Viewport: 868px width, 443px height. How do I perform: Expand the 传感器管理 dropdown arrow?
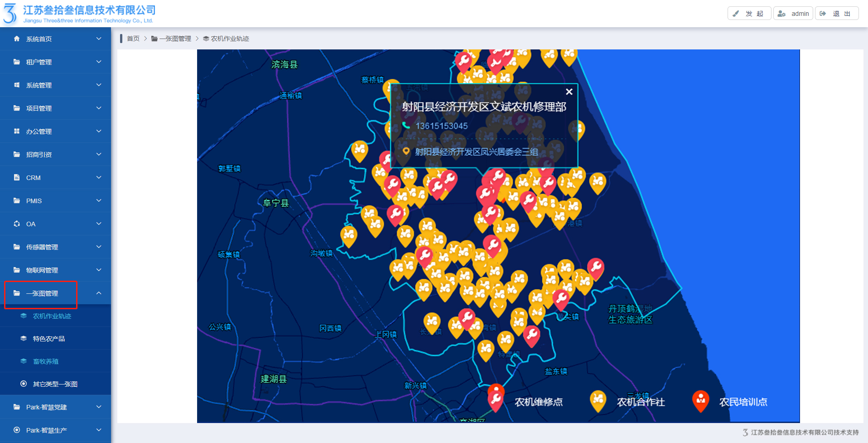[x=99, y=247]
